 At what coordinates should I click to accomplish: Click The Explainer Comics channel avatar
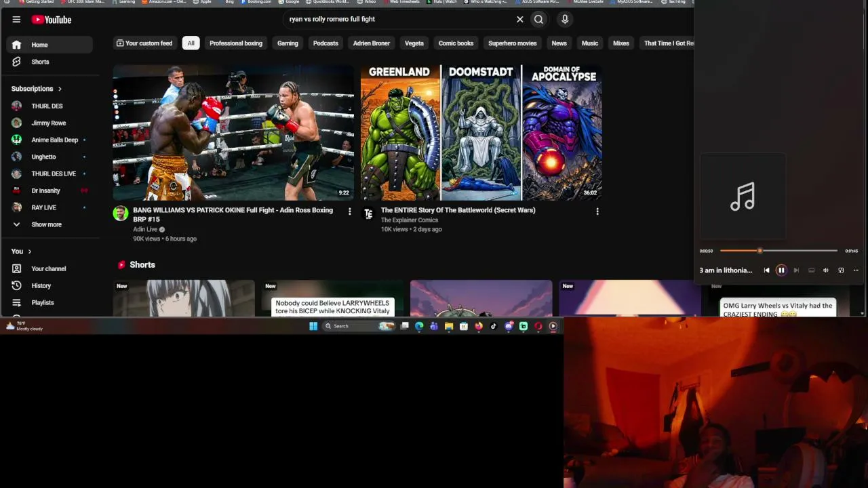(368, 213)
